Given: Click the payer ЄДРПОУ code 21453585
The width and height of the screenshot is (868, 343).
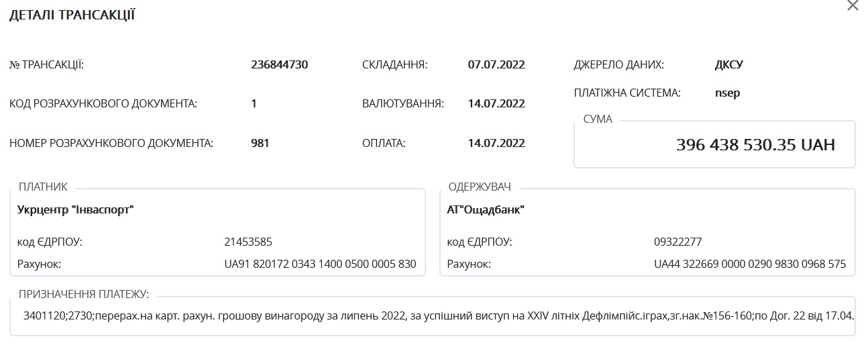Looking at the screenshot, I should (x=248, y=242).
